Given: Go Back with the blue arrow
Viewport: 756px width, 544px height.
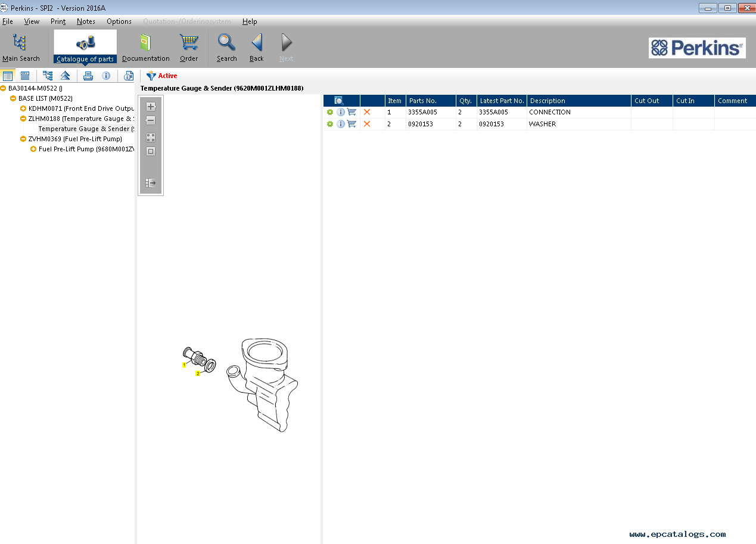Looking at the screenshot, I should point(257,42).
